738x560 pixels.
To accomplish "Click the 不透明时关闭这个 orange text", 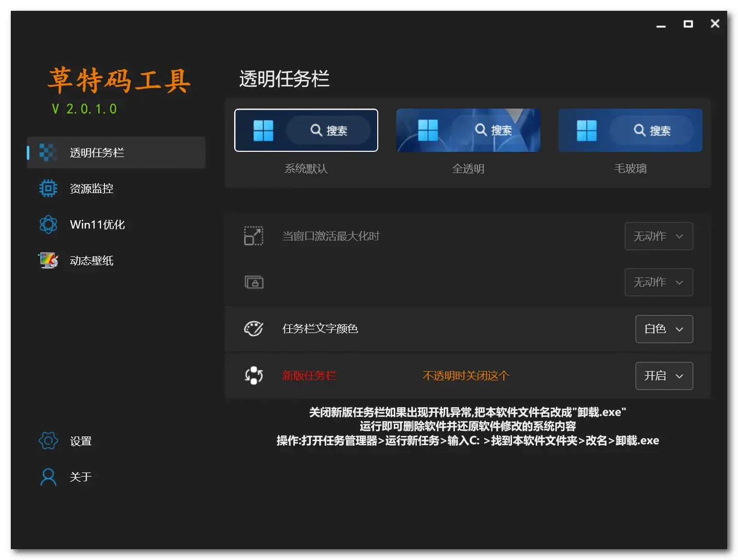I will tap(466, 376).
